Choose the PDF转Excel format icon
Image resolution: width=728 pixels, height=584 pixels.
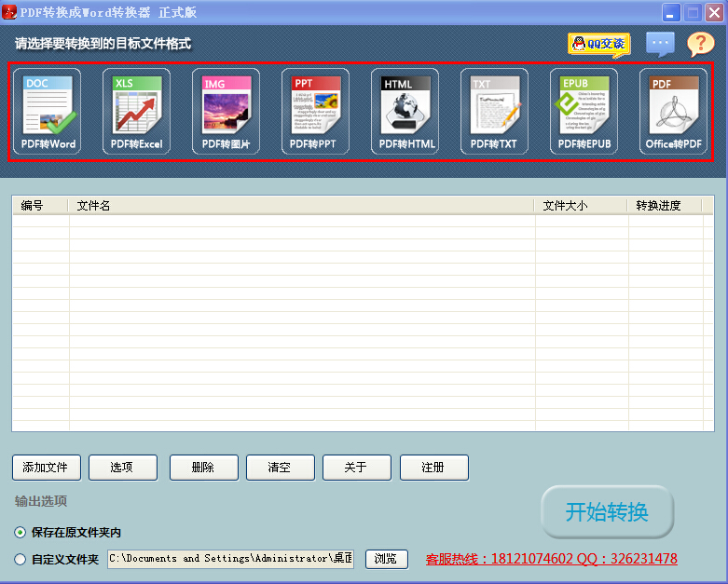[x=136, y=112]
